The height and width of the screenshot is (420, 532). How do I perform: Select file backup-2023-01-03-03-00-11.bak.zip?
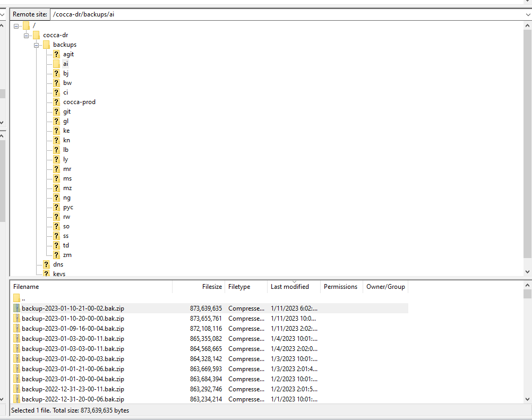[x=73, y=349]
